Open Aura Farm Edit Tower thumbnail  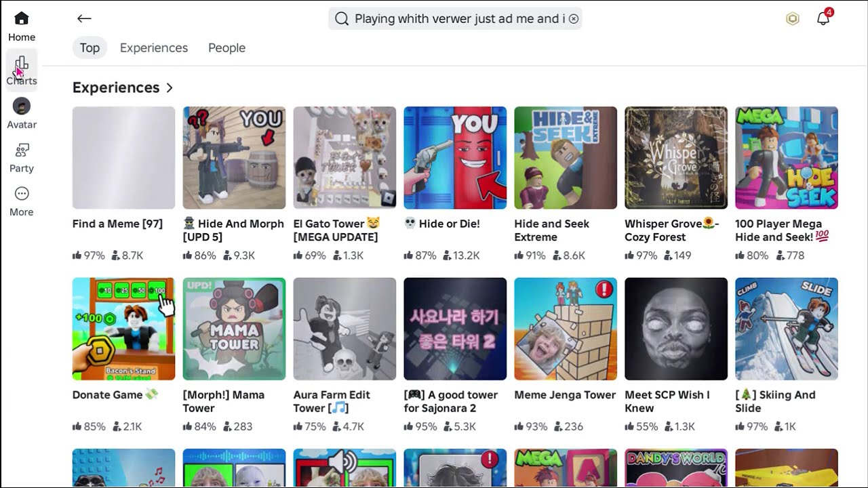[x=344, y=329]
